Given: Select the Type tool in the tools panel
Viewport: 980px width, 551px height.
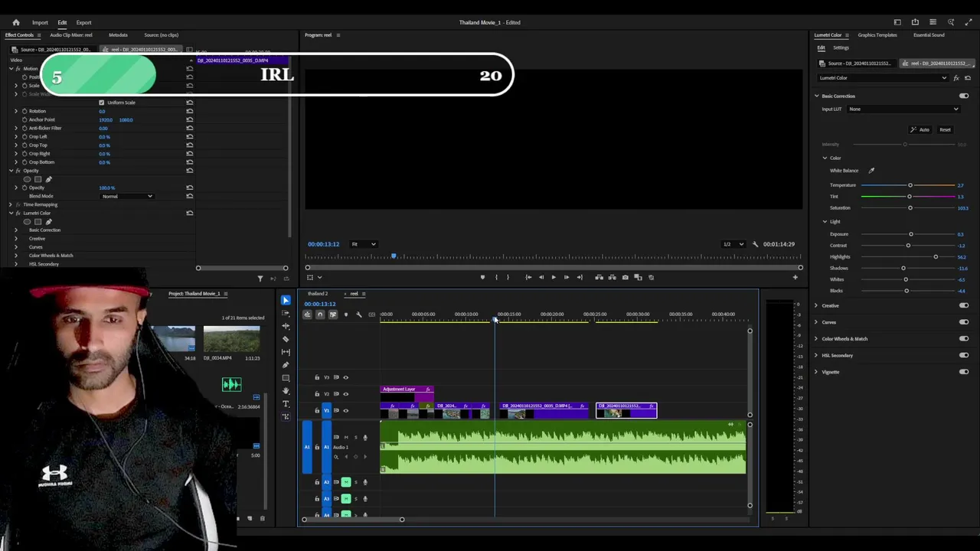Looking at the screenshot, I should pos(286,403).
